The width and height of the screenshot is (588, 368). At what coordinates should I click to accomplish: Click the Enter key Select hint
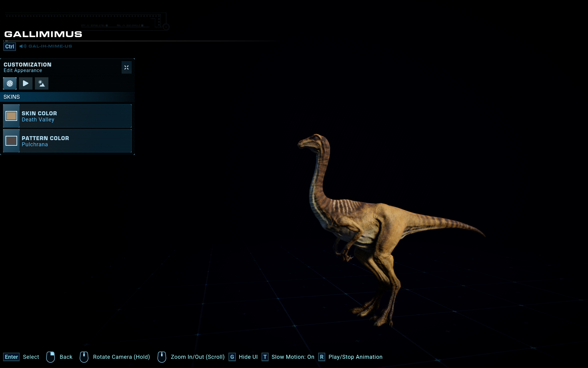[x=11, y=357]
